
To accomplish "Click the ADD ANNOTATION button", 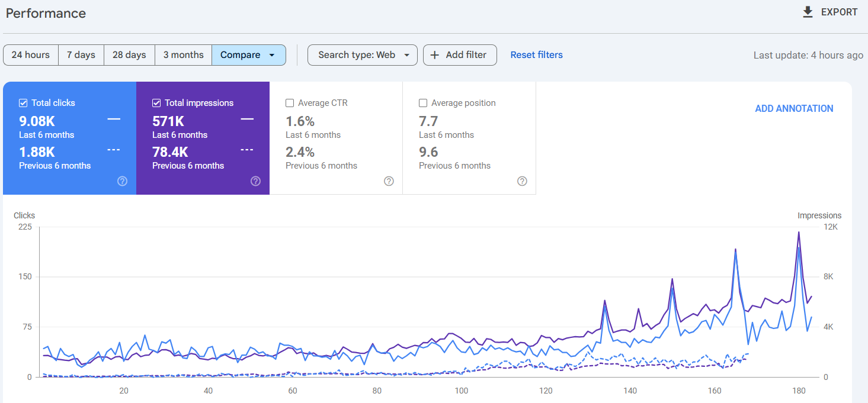I will pos(794,108).
